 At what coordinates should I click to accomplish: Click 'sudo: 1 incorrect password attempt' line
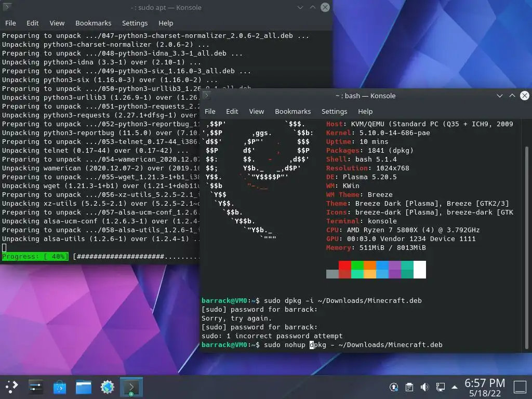[272, 336]
